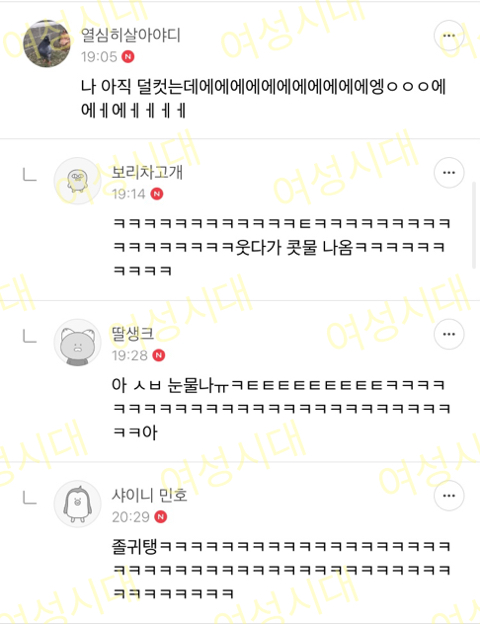
Task: Click the 19:05 timestamp on the first comment
Action: (99, 57)
